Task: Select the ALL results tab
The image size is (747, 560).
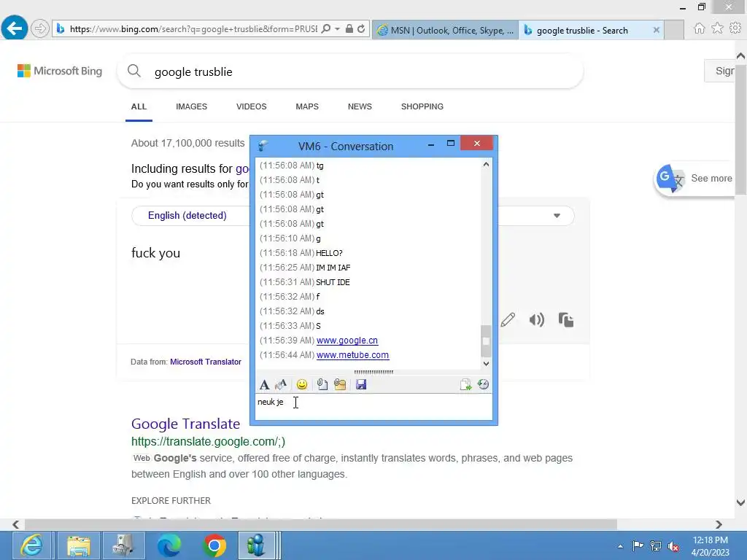Action: point(139,106)
